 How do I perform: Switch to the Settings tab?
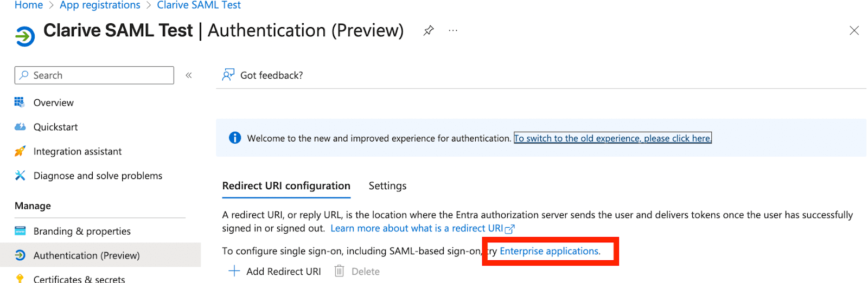pos(387,186)
